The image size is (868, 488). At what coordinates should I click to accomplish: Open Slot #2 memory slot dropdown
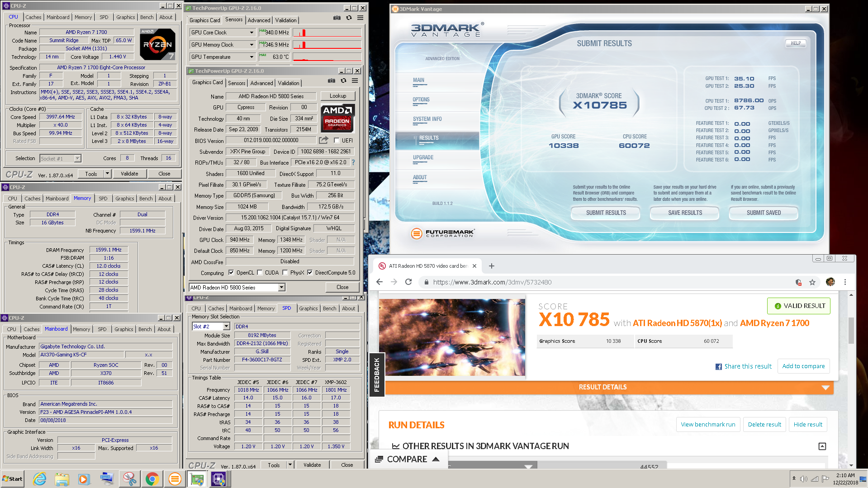(227, 327)
